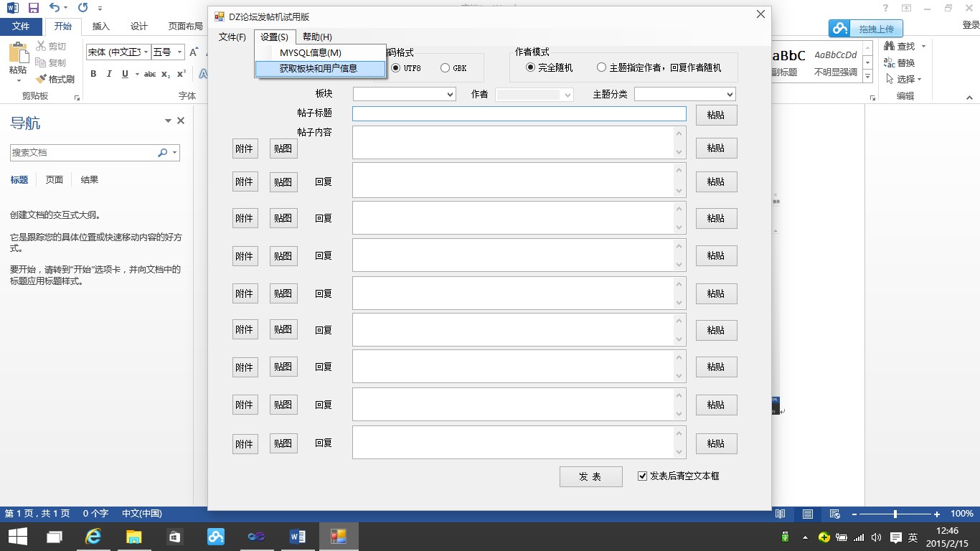This screenshot has width=980, height=551.
Task: Click the 粘贴 button beside 帖子标题 field
Action: coord(716,115)
